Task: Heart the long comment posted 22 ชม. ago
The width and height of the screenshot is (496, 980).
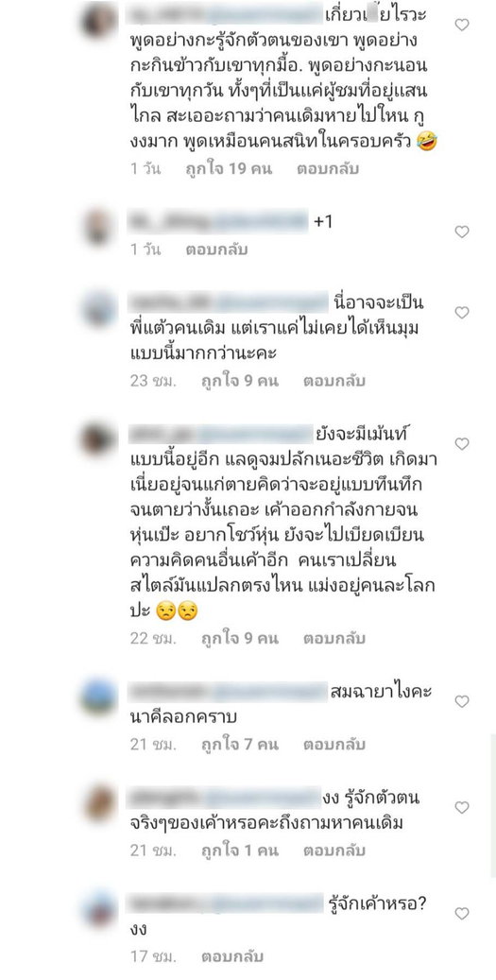Action: (462, 444)
